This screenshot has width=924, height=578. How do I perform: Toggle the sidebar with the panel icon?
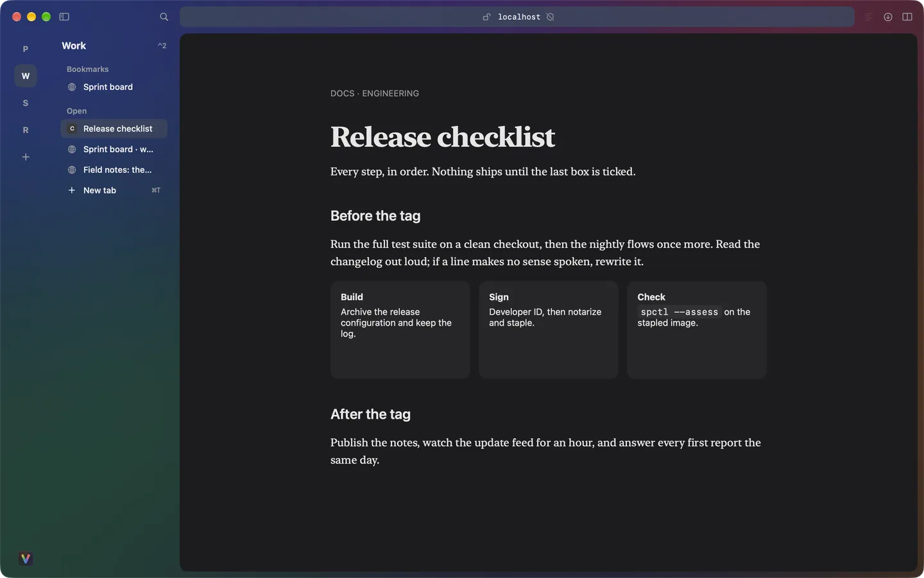64,17
